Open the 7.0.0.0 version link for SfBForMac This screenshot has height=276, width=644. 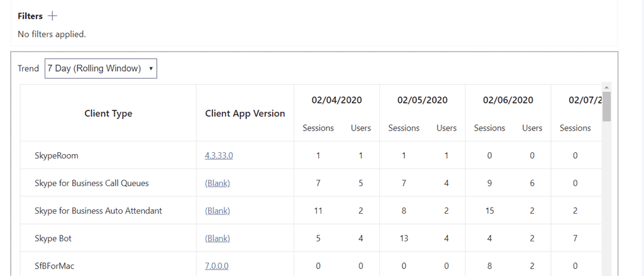coord(216,266)
